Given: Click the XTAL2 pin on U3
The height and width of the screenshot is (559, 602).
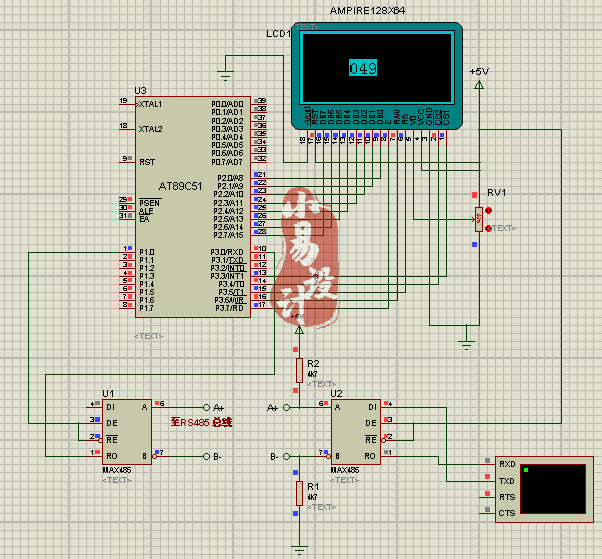Looking at the screenshot, I should coord(150,129).
